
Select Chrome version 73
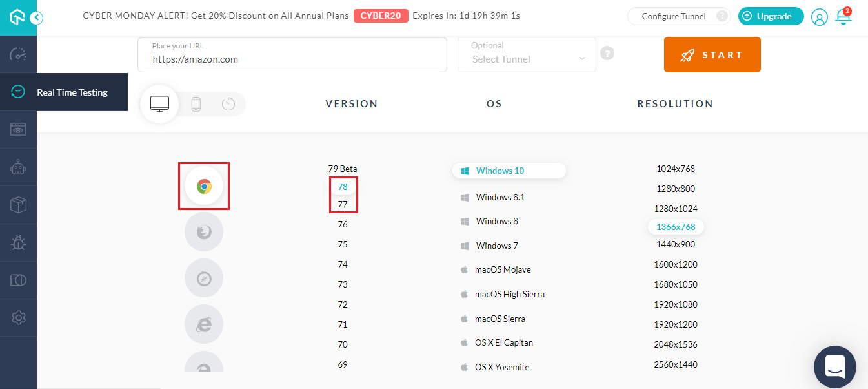(343, 284)
